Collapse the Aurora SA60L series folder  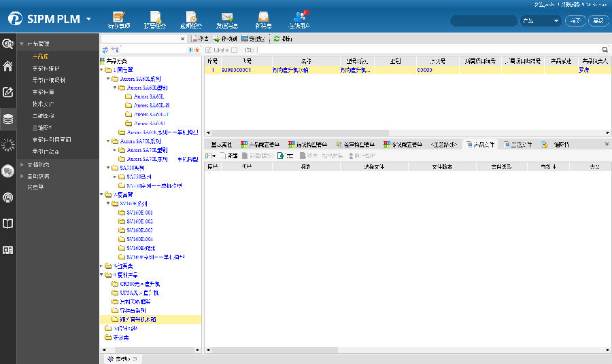click(x=109, y=79)
